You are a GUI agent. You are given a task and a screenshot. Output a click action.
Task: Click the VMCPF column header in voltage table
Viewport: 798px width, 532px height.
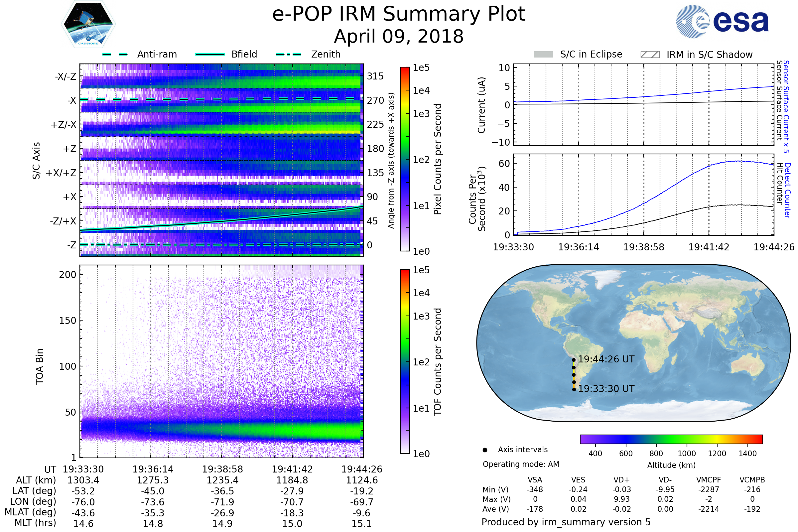point(709,480)
